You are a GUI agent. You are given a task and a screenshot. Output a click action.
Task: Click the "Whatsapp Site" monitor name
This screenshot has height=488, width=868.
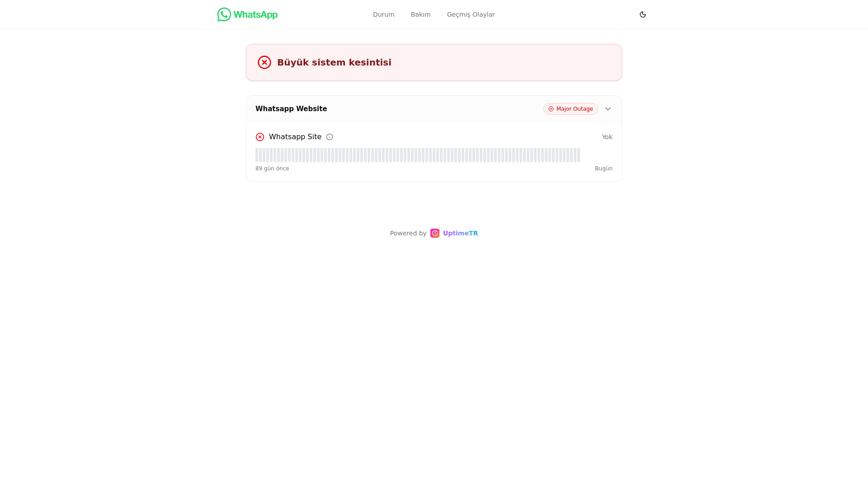295,137
